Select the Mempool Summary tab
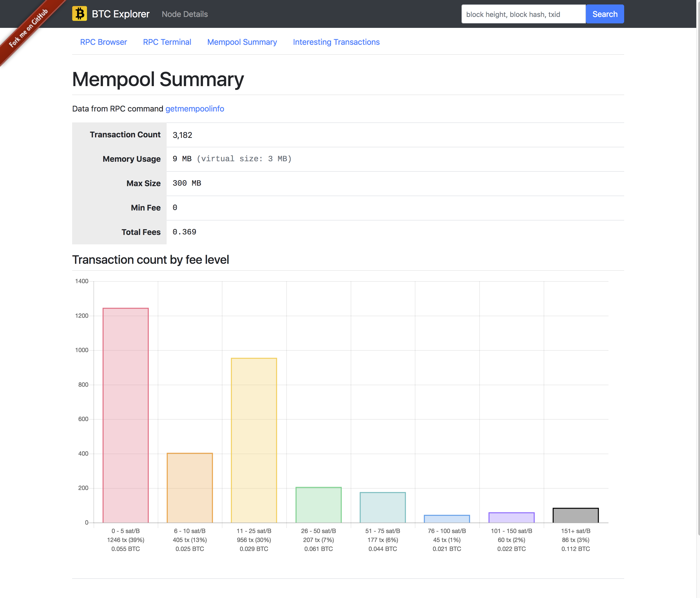The width and height of the screenshot is (700, 598). 242,42
